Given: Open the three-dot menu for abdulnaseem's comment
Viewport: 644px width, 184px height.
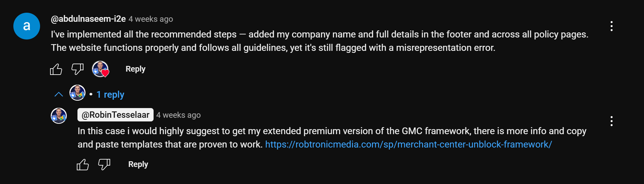Looking at the screenshot, I should pyautogui.click(x=611, y=26).
